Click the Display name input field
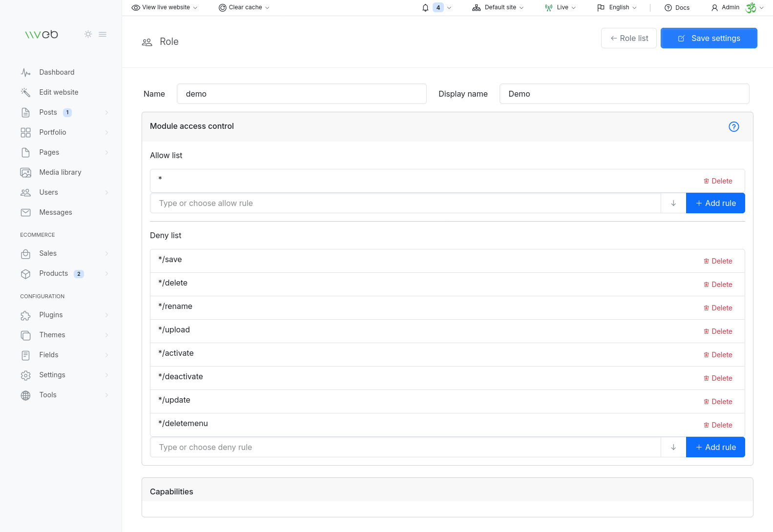The height and width of the screenshot is (532, 773). [624, 94]
